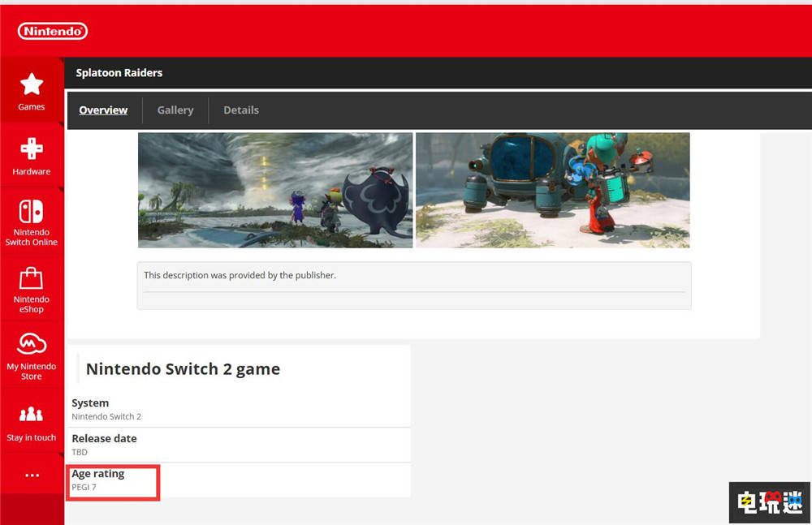Click the Age rating PEGI 7 entry

tap(98, 480)
